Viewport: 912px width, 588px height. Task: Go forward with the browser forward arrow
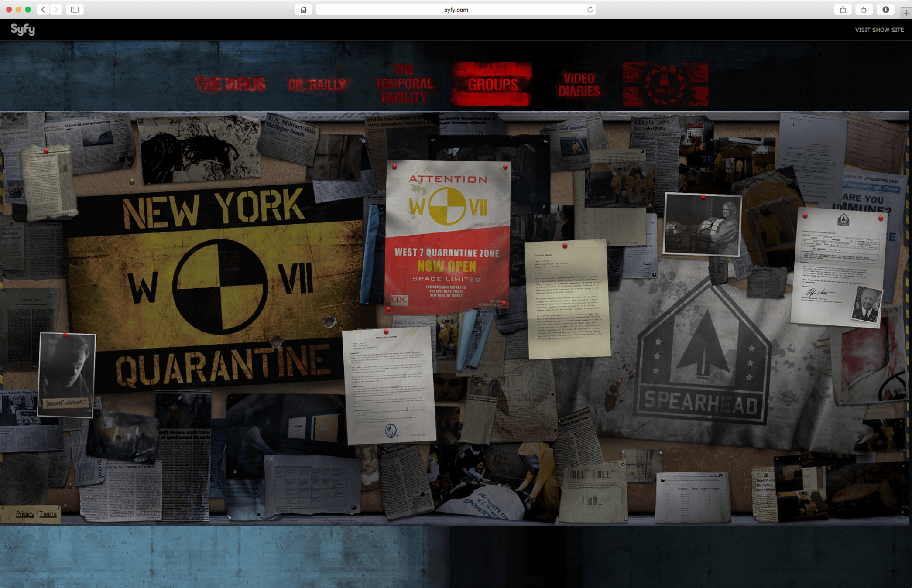56,10
